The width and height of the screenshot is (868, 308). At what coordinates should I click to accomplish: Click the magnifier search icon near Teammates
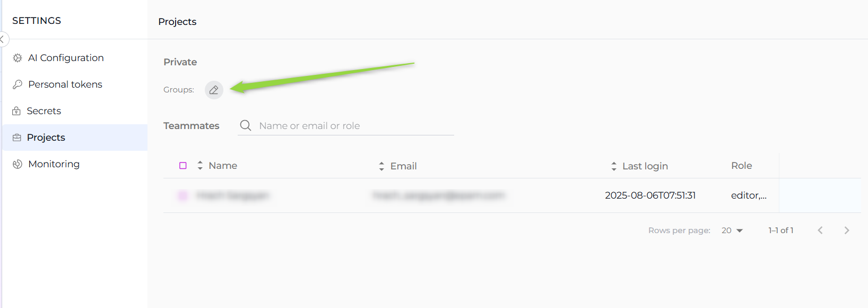[245, 125]
